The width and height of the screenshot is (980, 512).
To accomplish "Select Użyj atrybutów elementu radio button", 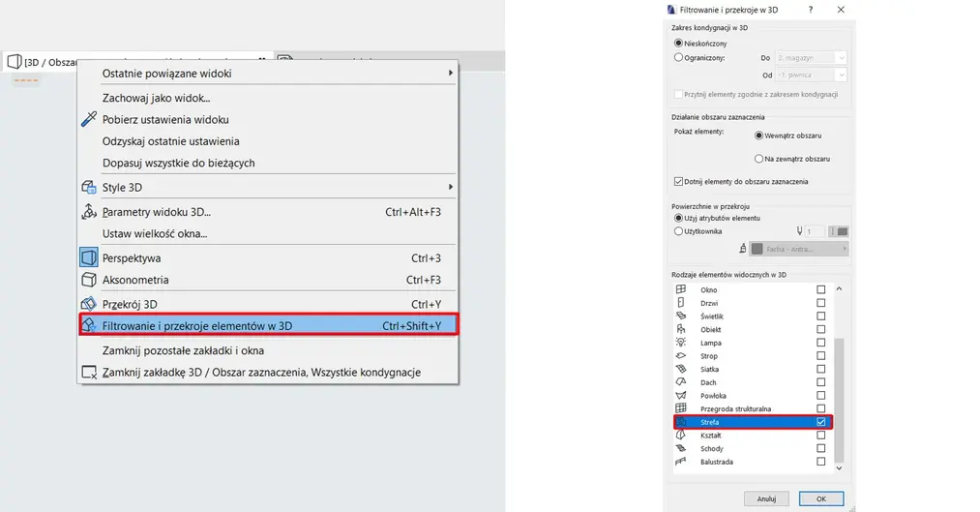I will [678, 218].
